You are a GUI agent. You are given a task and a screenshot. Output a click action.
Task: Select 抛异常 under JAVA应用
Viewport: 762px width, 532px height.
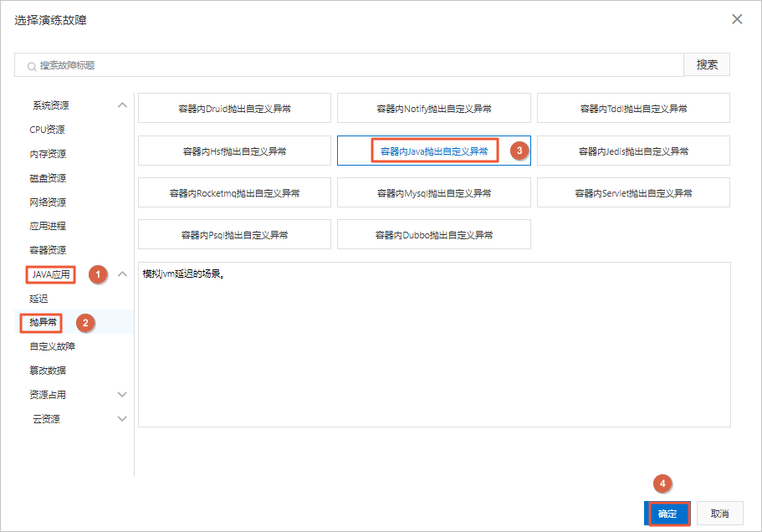coord(43,322)
